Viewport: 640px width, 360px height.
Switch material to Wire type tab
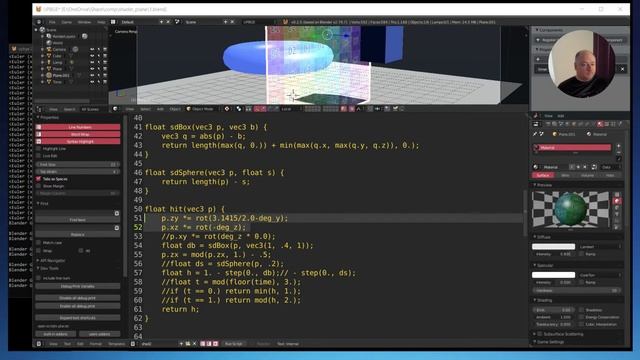tap(565, 176)
